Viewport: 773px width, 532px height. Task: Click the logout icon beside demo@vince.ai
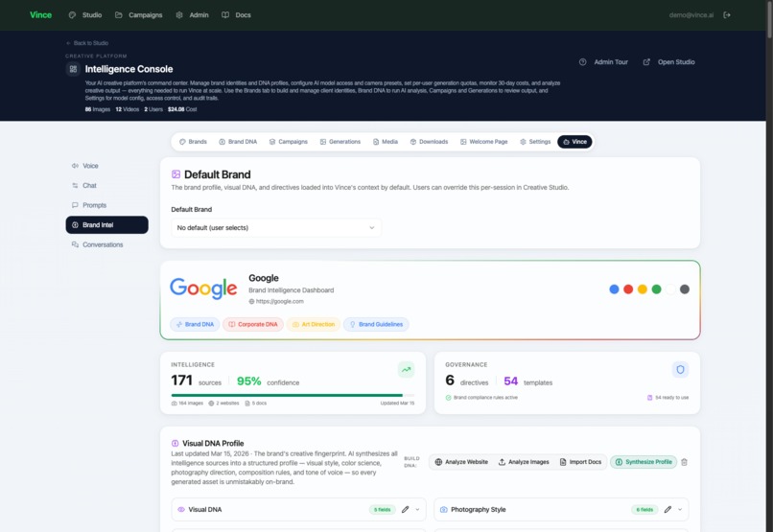pos(727,15)
